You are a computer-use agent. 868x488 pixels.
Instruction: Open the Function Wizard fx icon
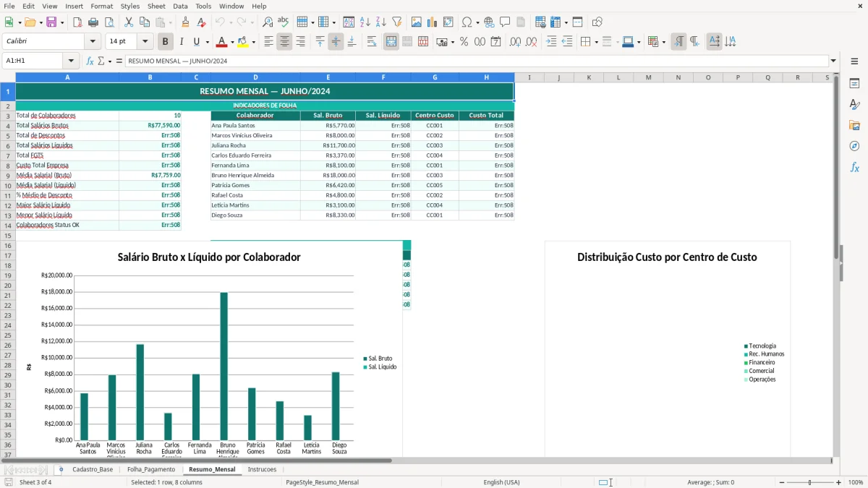[x=90, y=61]
